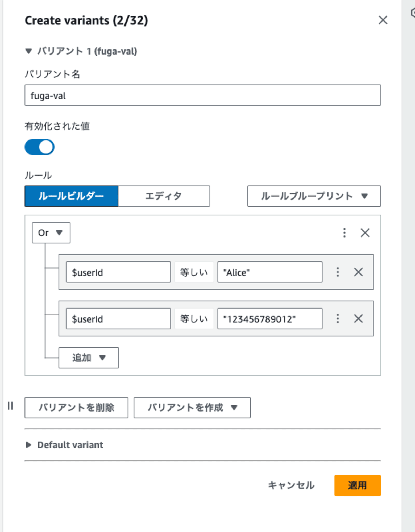This screenshot has width=415, height=532.
Task: Delete the 123456789012 condition row
Action: pos(358,319)
